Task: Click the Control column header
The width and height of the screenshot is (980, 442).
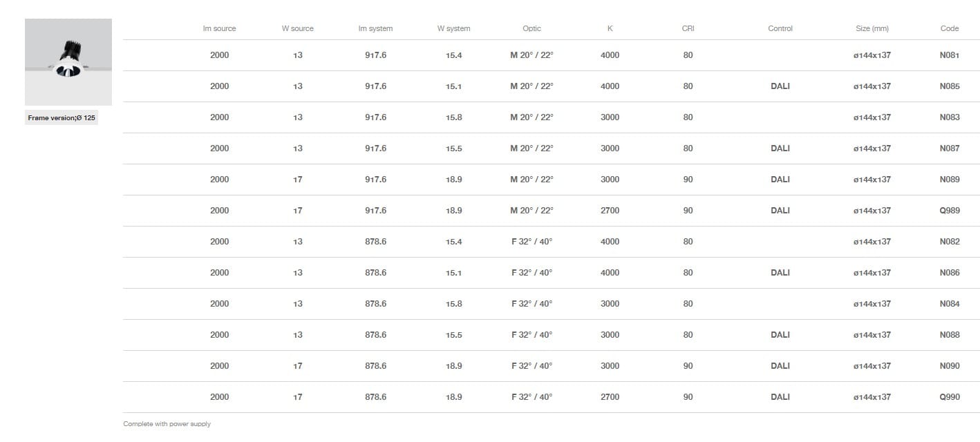Action: [780, 29]
